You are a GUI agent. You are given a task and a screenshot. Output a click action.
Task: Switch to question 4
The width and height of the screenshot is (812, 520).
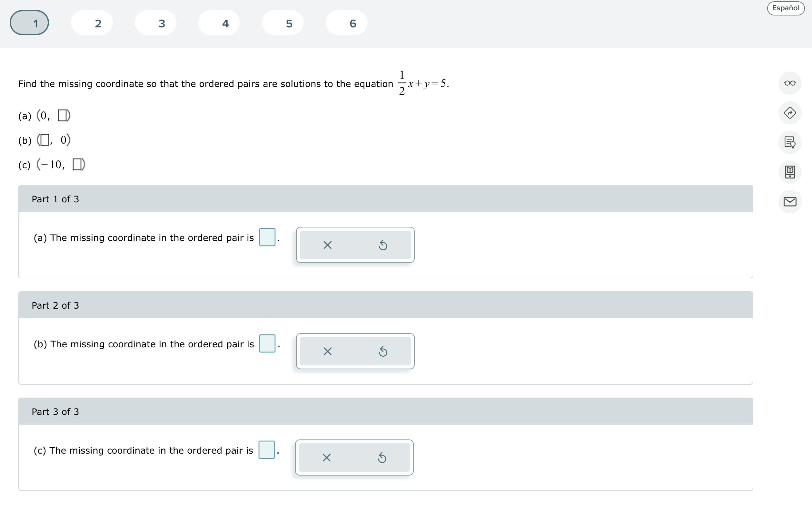point(219,22)
